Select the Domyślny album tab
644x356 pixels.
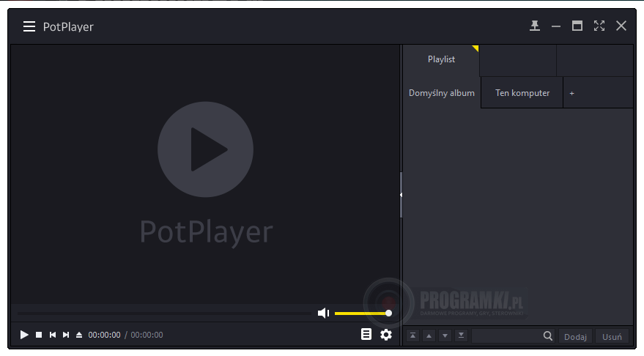coord(442,93)
